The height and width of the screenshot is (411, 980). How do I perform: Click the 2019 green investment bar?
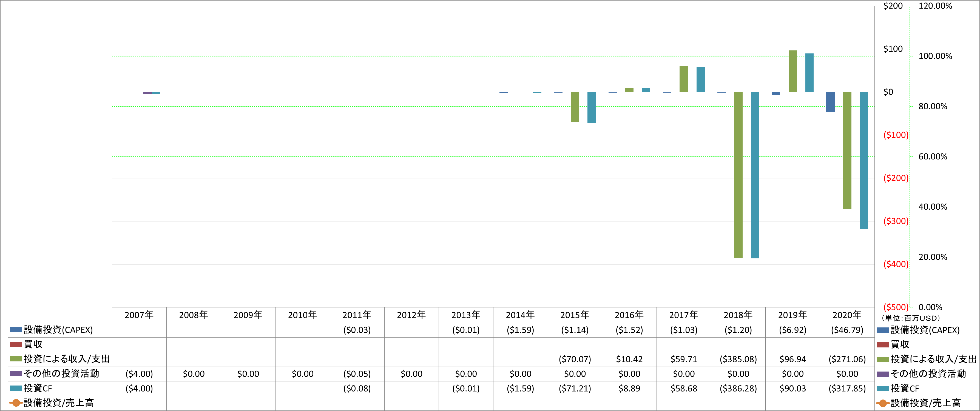pos(793,71)
